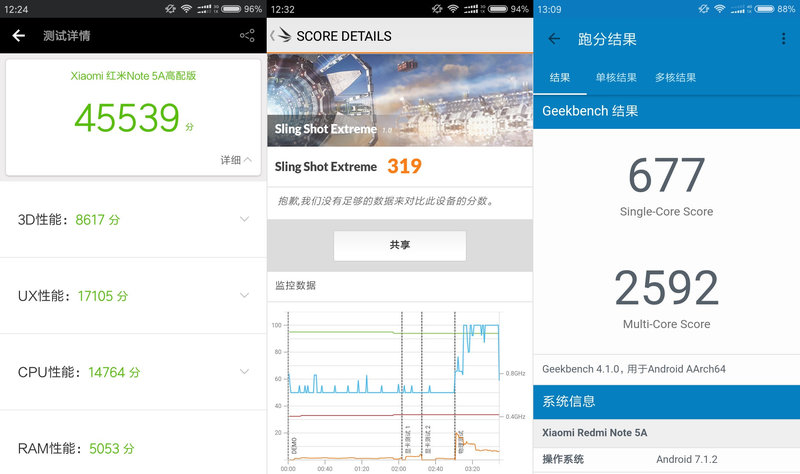Go back from Geekbench 跑分结果 screen
800x474 pixels.
click(x=554, y=39)
